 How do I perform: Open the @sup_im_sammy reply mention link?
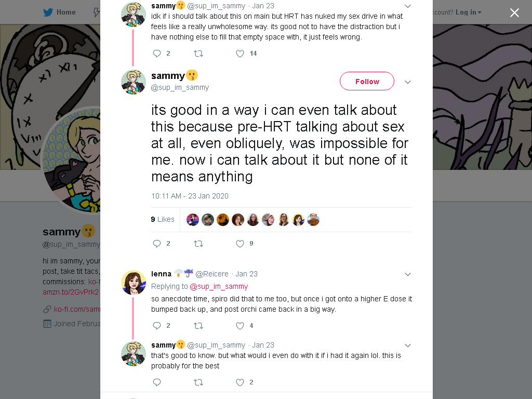click(x=219, y=286)
